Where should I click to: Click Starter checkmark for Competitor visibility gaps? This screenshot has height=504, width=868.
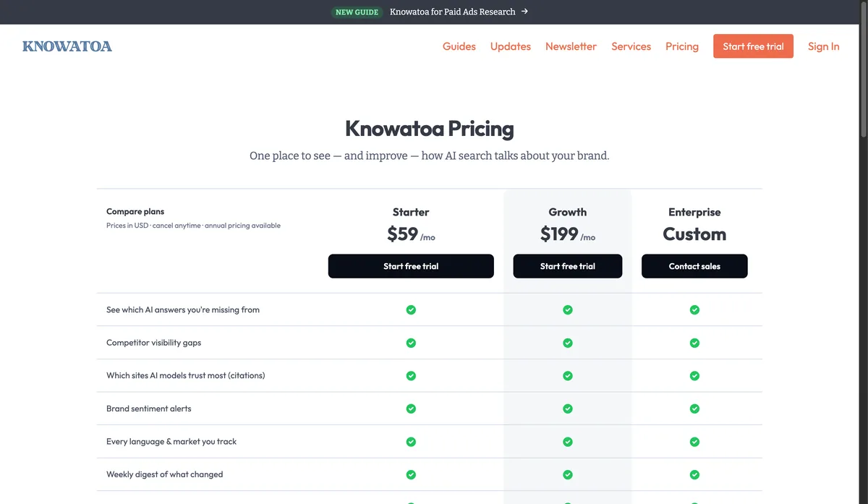[x=411, y=343]
